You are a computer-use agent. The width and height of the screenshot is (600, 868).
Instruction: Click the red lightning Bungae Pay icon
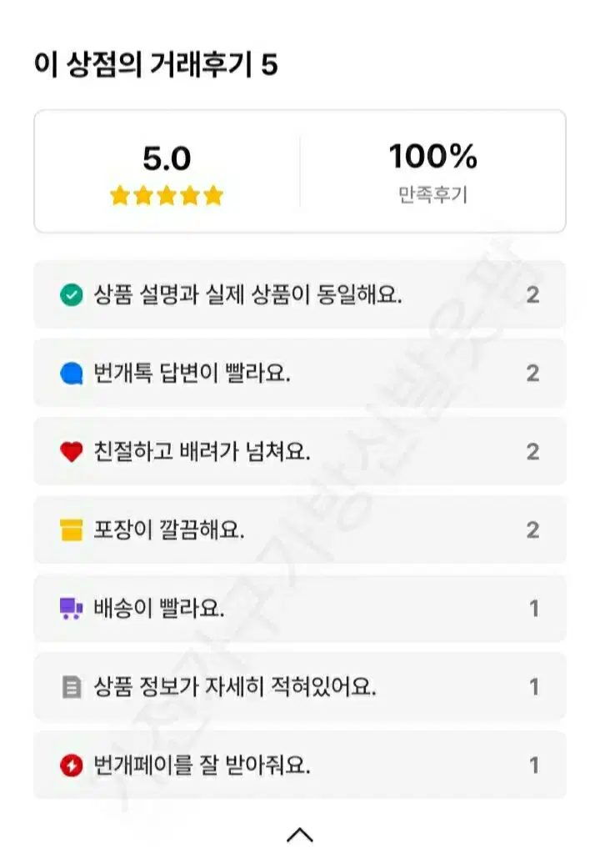pyautogui.click(x=71, y=765)
